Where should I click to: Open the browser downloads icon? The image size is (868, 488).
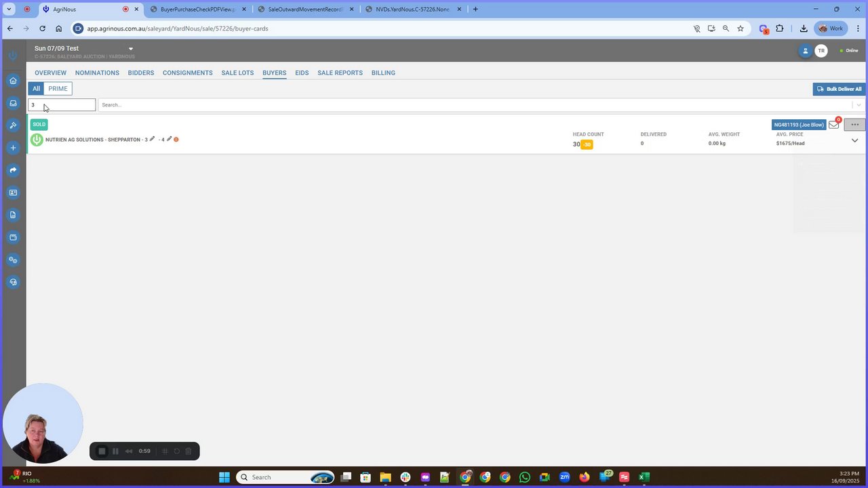[804, 28]
